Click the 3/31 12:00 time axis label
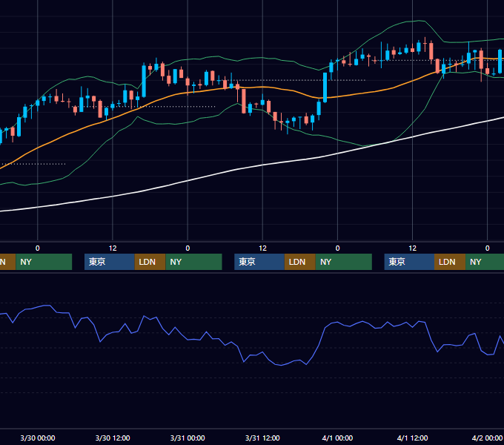 [262, 438]
